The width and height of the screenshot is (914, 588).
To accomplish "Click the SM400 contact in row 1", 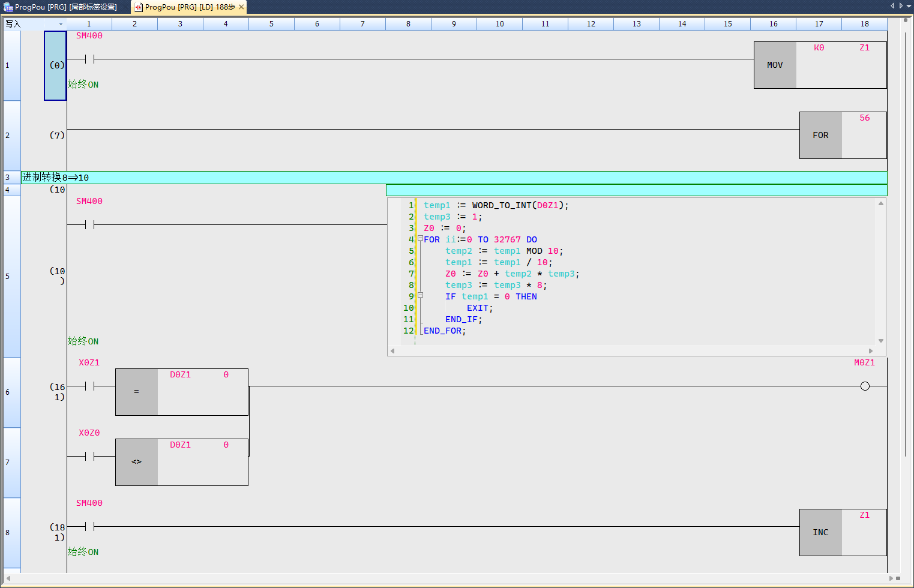I will tap(89, 59).
